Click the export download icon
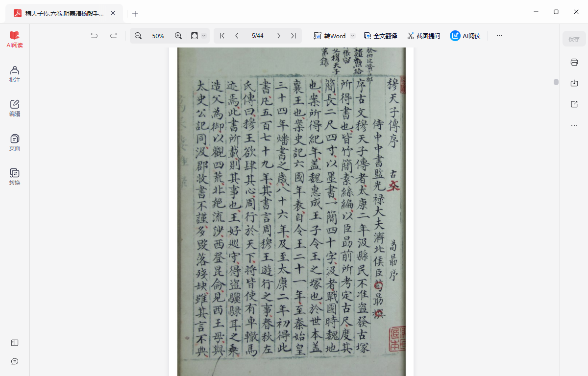Image resolution: width=588 pixels, height=376 pixels. click(x=574, y=83)
